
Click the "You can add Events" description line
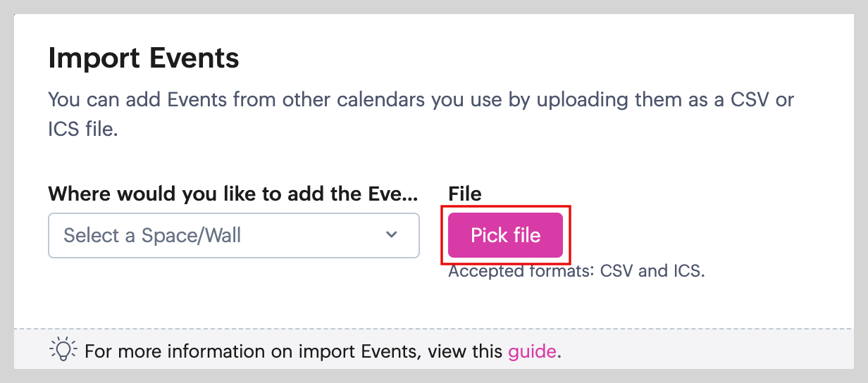pos(421,99)
